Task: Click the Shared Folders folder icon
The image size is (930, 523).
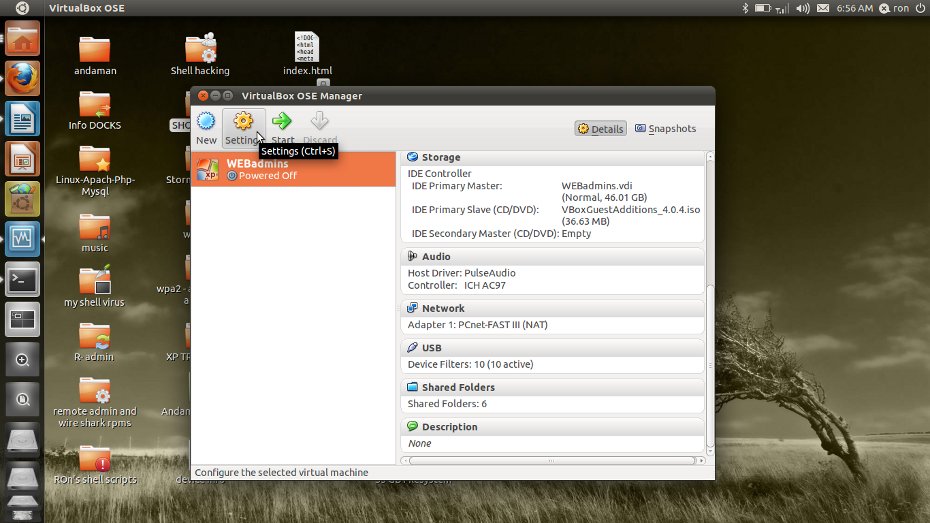Action: (x=412, y=387)
